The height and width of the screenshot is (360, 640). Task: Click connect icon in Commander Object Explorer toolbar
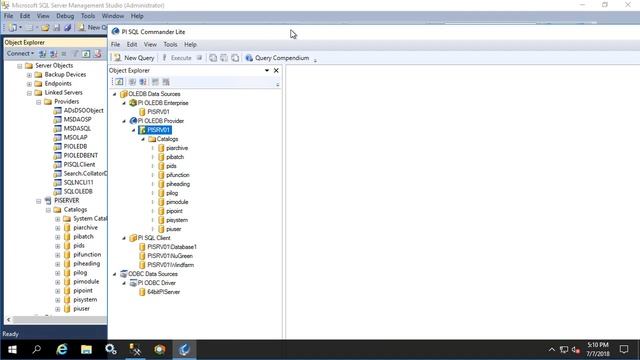132,82
